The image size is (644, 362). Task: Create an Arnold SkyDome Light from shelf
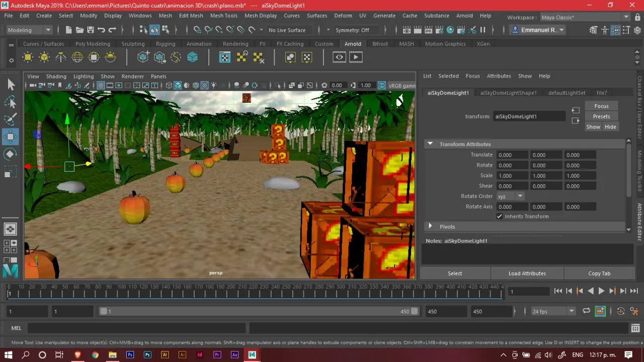click(77, 57)
